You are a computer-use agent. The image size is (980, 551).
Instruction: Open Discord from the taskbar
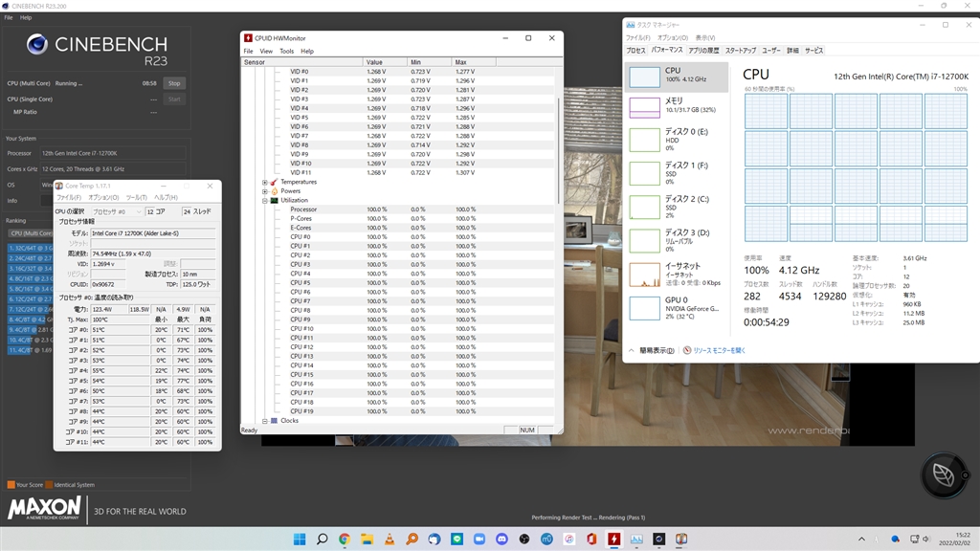click(501, 539)
